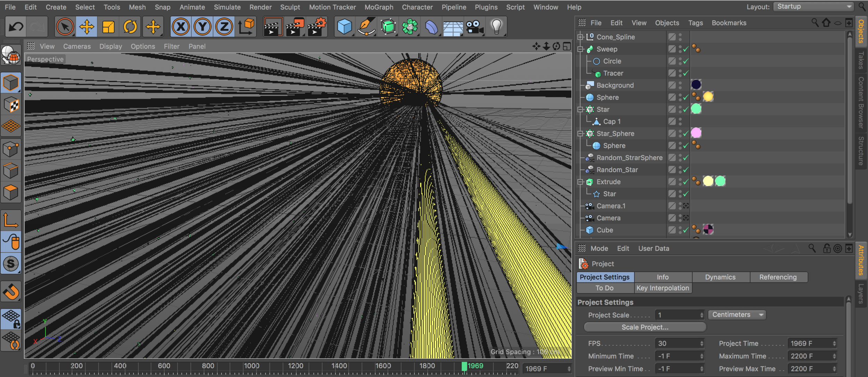Select Polygons mode in left sidebar
868x377 pixels.
(11, 192)
